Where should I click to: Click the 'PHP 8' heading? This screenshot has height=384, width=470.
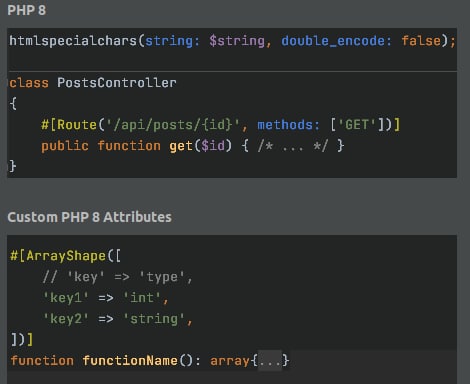pos(27,10)
